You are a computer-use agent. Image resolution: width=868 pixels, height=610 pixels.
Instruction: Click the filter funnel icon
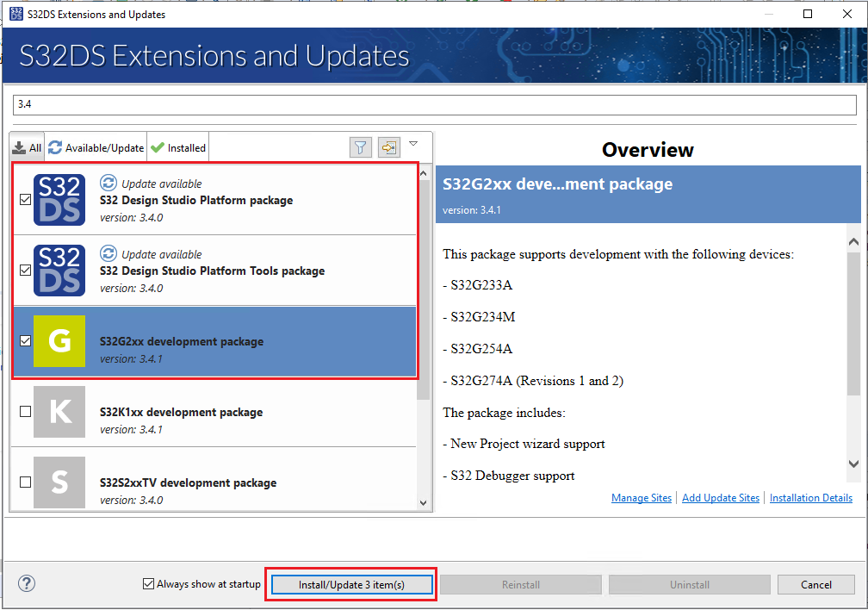(360, 147)
